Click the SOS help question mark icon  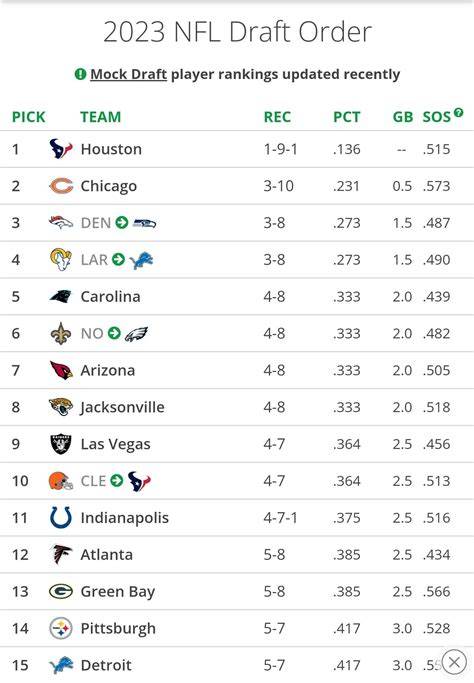click(x=458, y=112)
